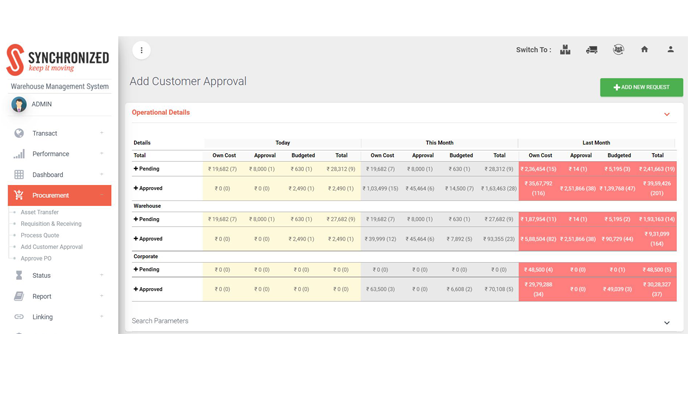689x411 pixels.
Task: Click the ADMIN avatar picture
Action: [x=19, y=104]
